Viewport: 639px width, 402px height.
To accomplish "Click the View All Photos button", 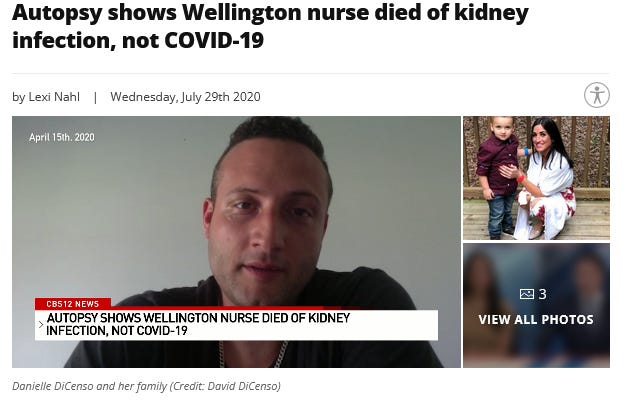I will click(x=536, y=319).
